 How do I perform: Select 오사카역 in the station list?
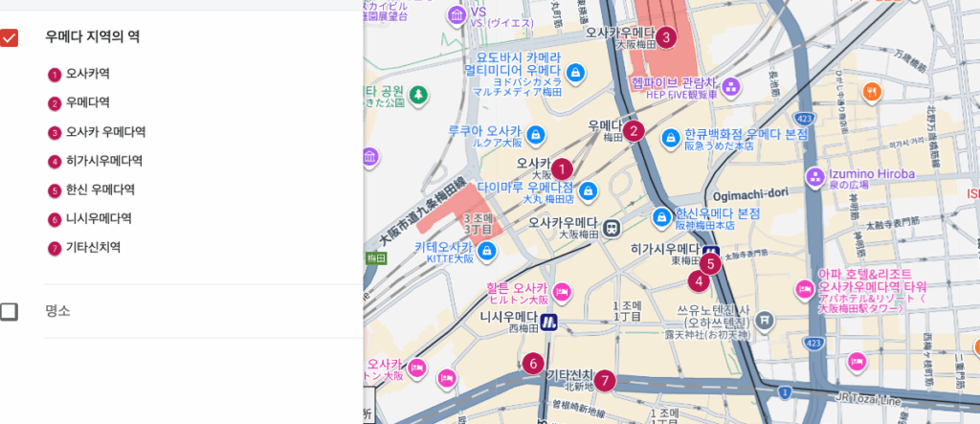coord(87,74)
